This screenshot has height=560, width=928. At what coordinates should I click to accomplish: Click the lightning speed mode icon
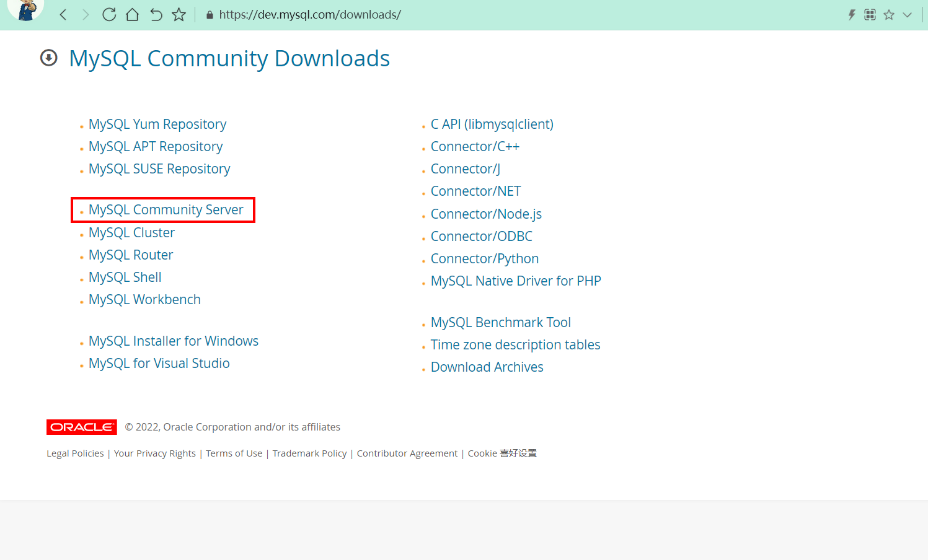(852, 14)
